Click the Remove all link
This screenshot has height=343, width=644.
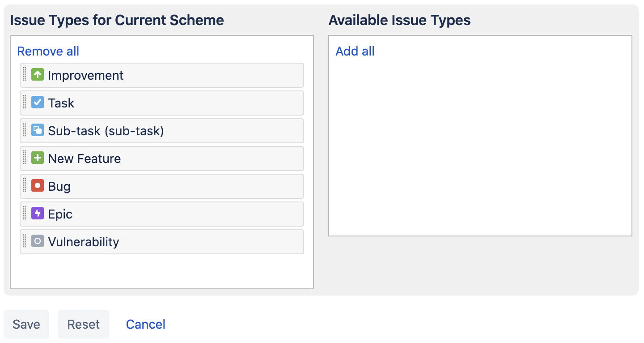tap(48, 51)
